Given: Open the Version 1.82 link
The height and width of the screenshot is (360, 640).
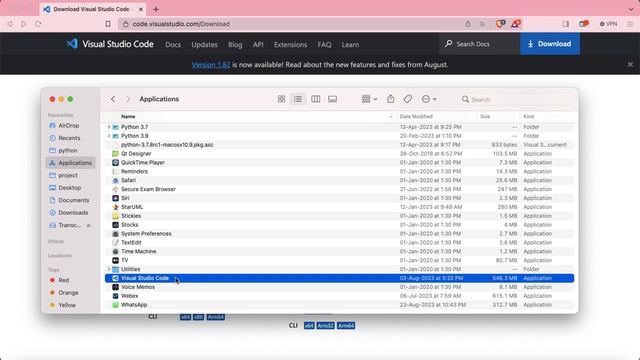Looking at the screenshot, I should 211,65.
